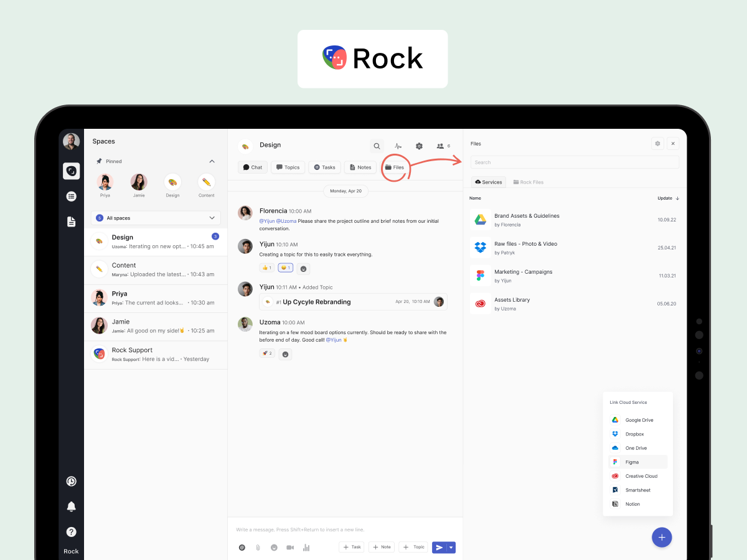
Task: Open the search icon in Design space header
Action: [377, 146]
